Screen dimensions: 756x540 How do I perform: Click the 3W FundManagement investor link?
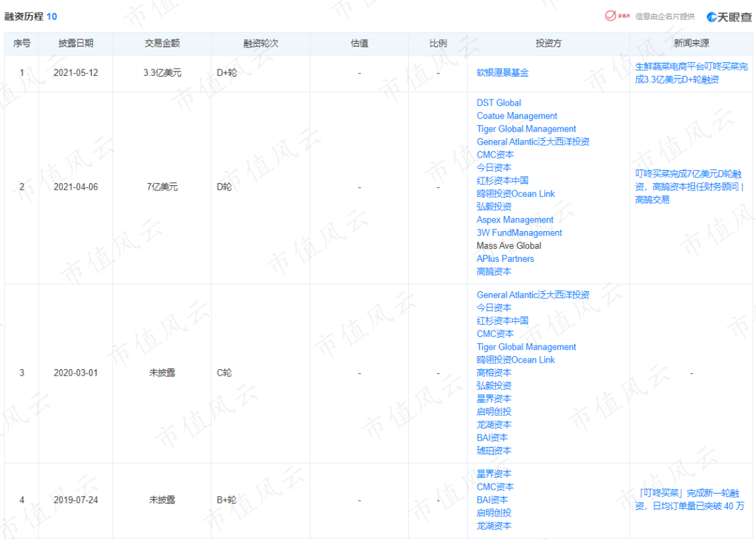point(520,232)
